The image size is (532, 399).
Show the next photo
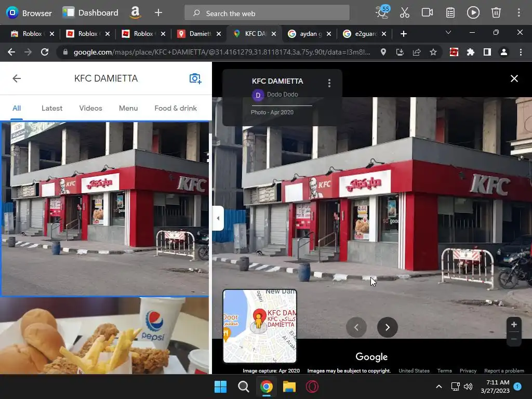(388, 327)
